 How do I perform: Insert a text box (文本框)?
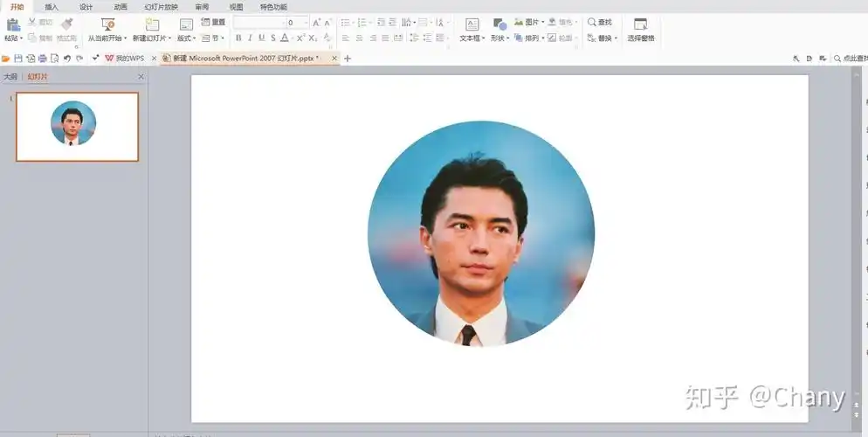pos(472,24)
